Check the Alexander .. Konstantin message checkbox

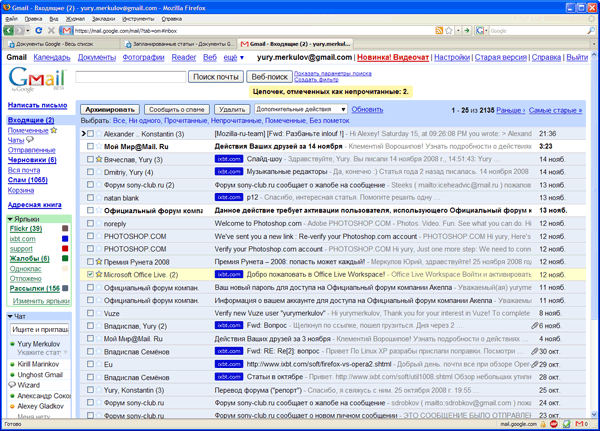click(x=90, y=134)
